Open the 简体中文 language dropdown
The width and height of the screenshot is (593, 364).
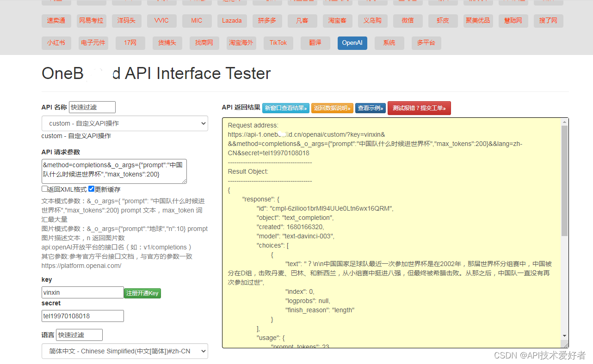[125, 351]
